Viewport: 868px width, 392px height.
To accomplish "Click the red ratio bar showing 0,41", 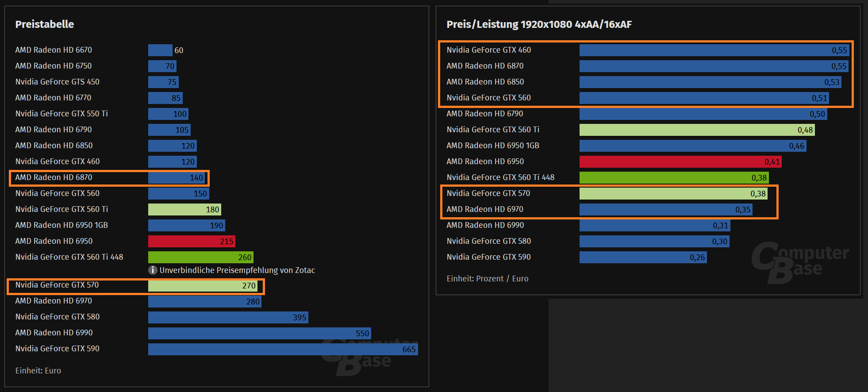I will pos(681,161).
